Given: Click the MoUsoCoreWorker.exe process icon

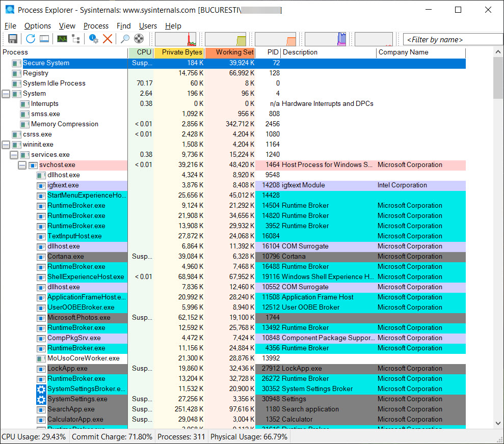Looking at the screenshot, I should coord(41,358).
